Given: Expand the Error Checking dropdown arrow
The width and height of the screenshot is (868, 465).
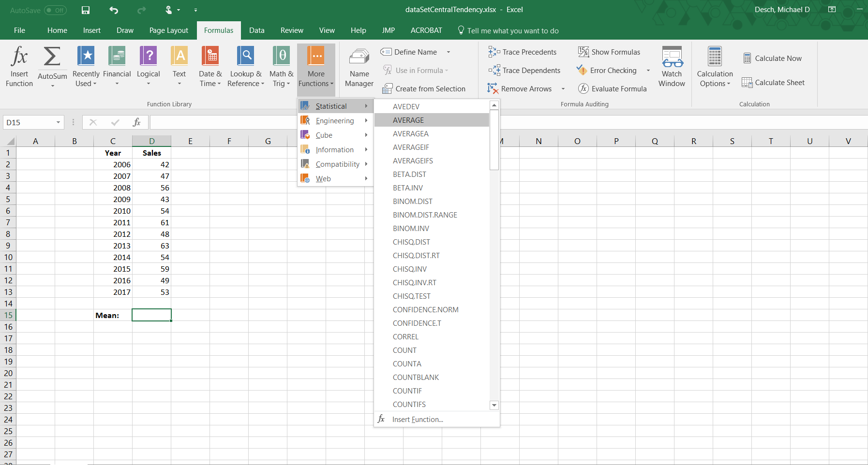Looking at the screenshot, I should click(x=648, y=71).
